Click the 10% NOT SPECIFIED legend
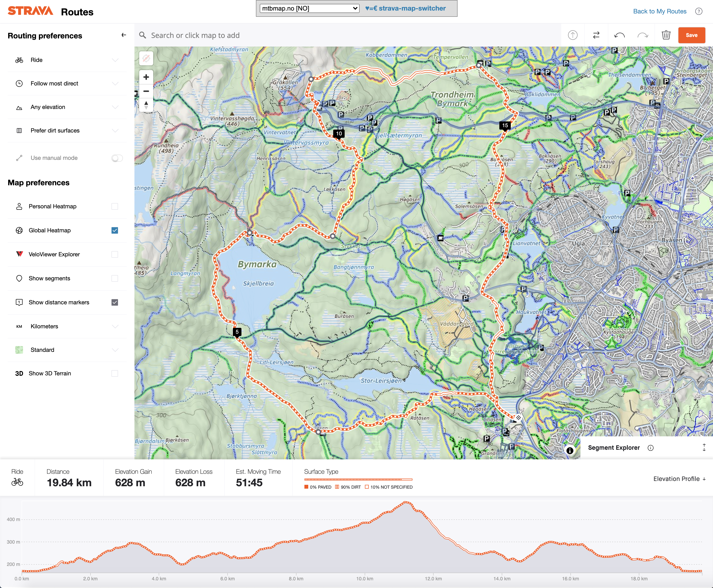This screenshot has height=588, width=713. click(388, 487)
